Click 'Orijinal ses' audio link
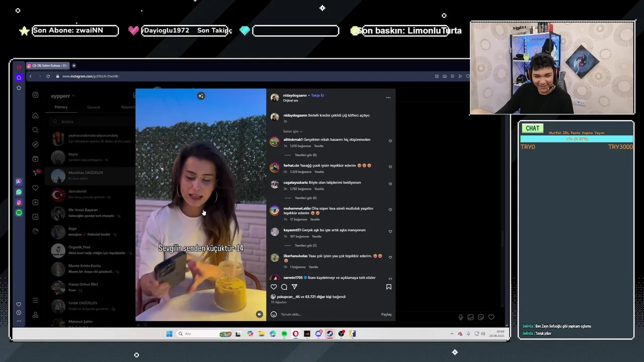Viewport: 644px width, 362px height. click(290, 101)
